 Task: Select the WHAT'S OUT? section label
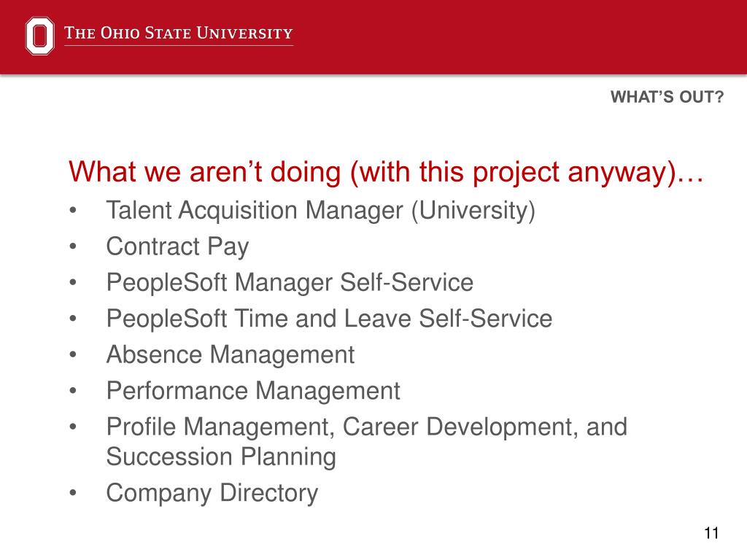tap(667, 97)
